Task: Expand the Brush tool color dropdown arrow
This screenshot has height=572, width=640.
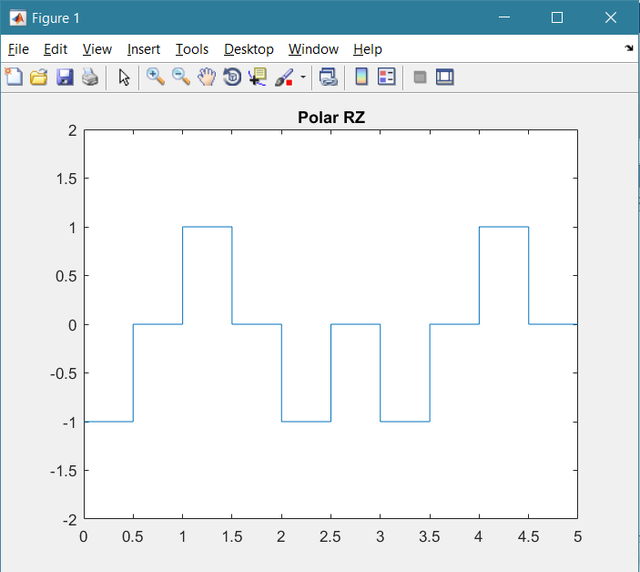Action: pos(303,77)
